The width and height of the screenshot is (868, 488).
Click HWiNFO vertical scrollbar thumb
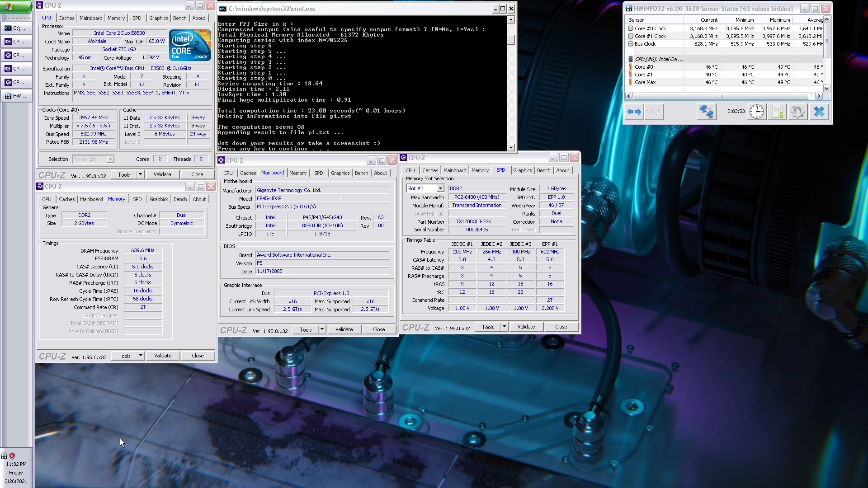click(826, 41)
